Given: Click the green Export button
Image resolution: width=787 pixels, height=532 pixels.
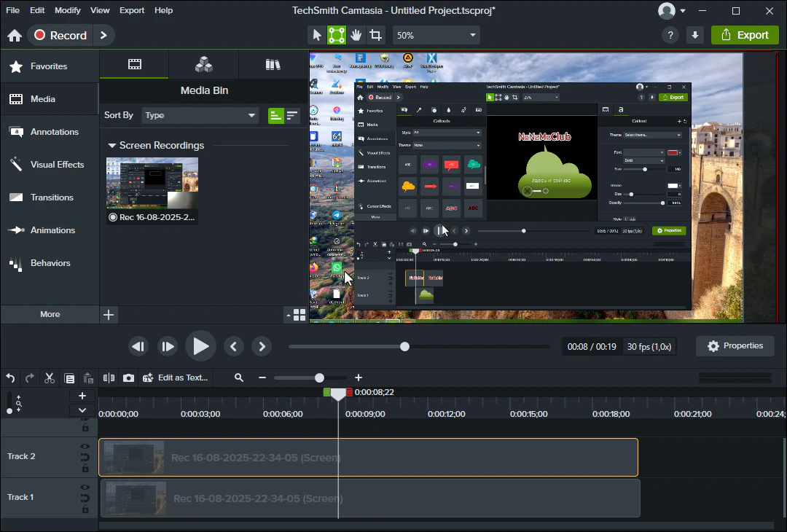Looking at the screenshot, I should coord(745,35).
